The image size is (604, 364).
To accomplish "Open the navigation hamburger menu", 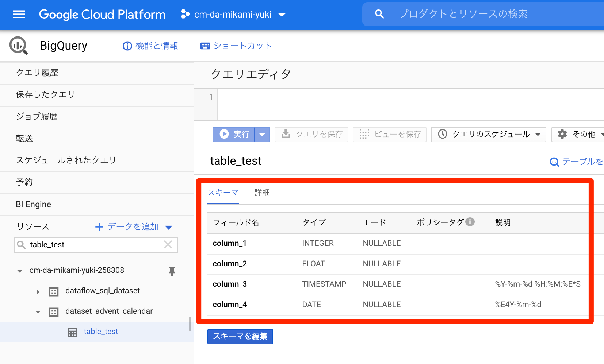I will tap(19, 15).
